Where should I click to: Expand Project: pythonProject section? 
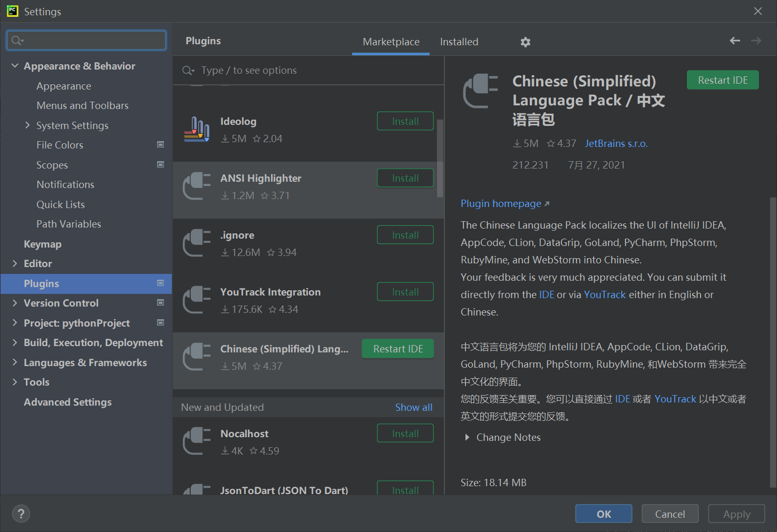click(x=15, y=322)
